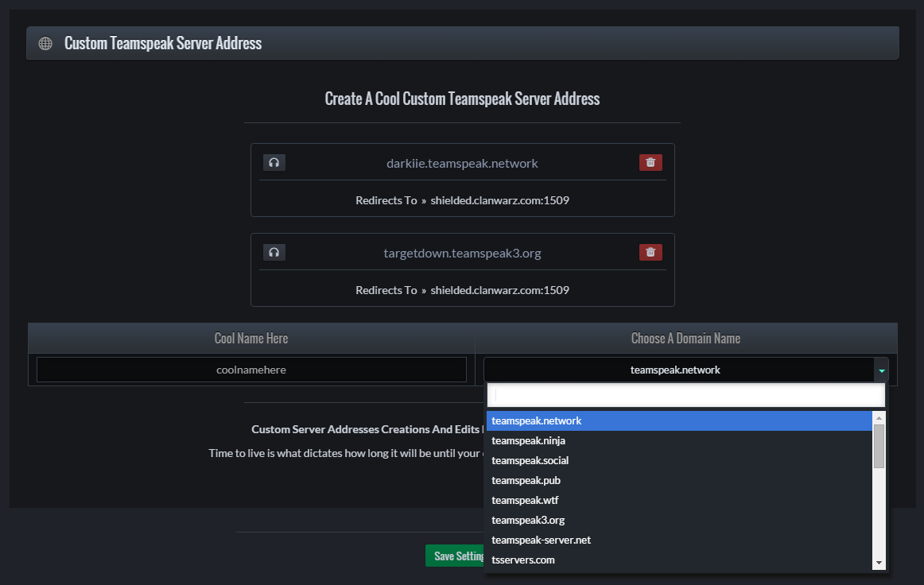924x585 pixels.
Task: Click the globe icon beside Custom Teamspeak Server Address
Action: tap(45, 43)
